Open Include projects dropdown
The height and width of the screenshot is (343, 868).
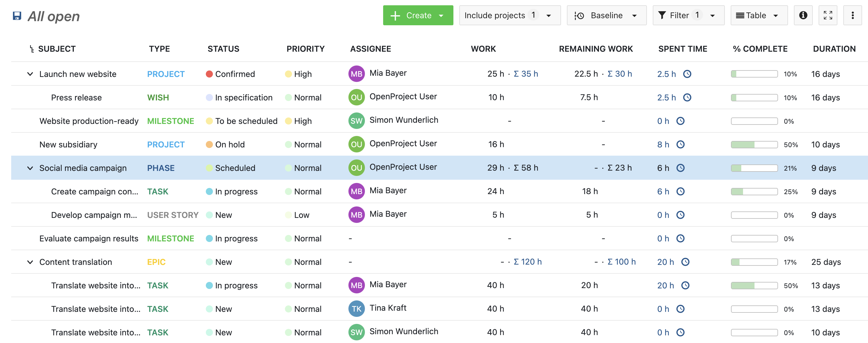510,15
